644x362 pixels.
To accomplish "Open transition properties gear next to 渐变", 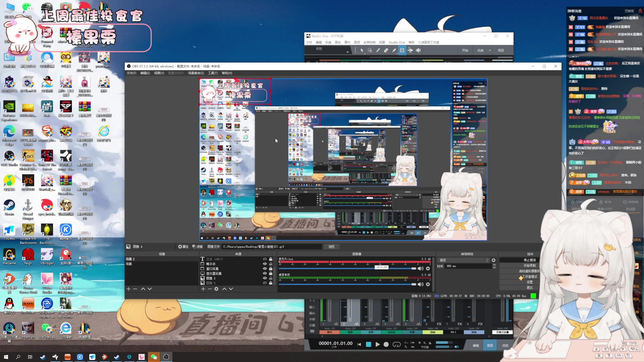I will point(493,260).
